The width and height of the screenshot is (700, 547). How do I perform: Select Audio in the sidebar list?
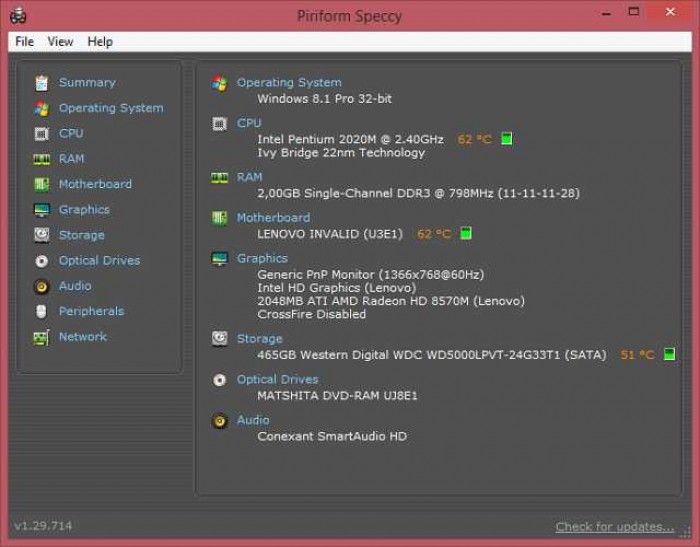(75, 286)
